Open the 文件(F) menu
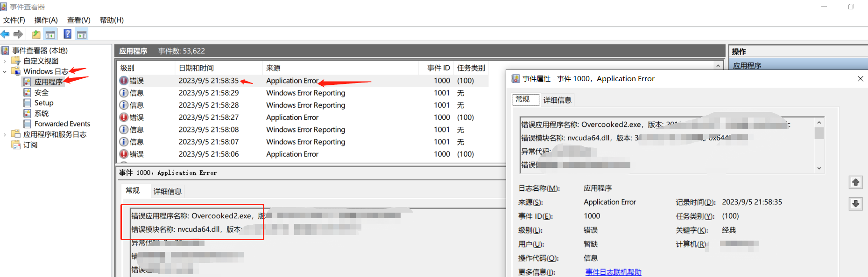 click(14, 20)
